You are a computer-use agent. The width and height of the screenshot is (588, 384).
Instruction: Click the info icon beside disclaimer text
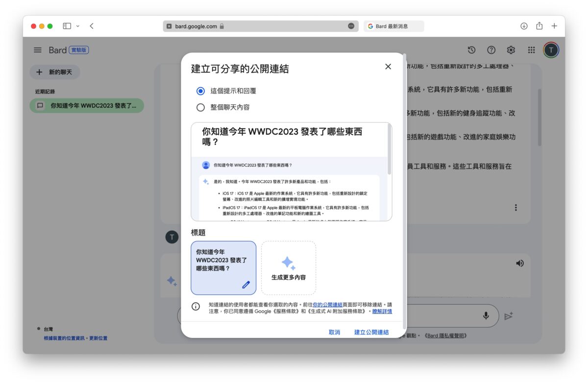(196, 307)
